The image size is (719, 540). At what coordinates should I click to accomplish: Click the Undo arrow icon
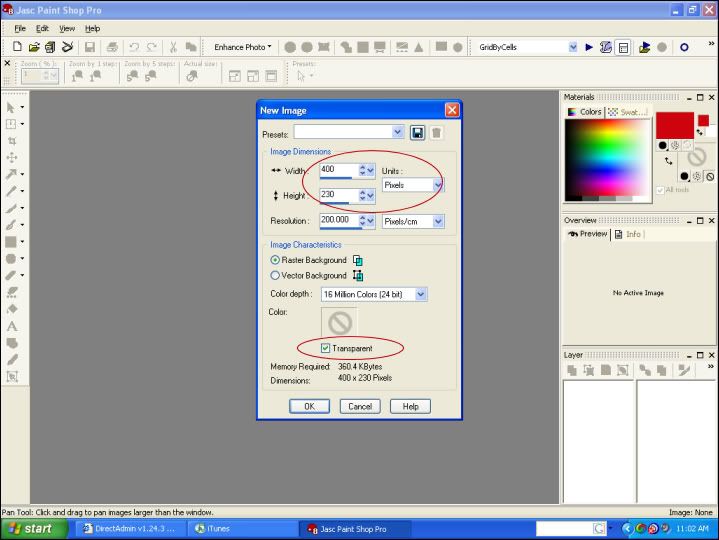click(x=134, y=47)
